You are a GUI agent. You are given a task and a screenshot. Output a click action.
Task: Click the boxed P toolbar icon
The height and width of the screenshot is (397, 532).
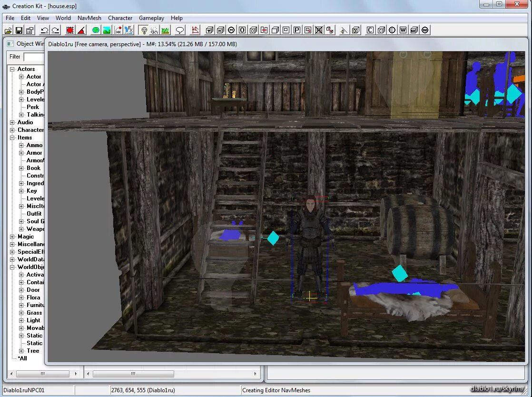point(297,30)
